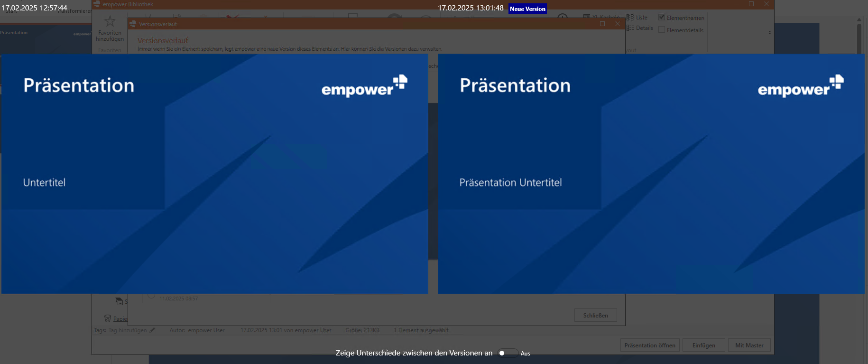Screen dimensions: 868x364
Task: Click '17.02.2025 13:01 von empower User' text
Action: [x=286, y=330]
